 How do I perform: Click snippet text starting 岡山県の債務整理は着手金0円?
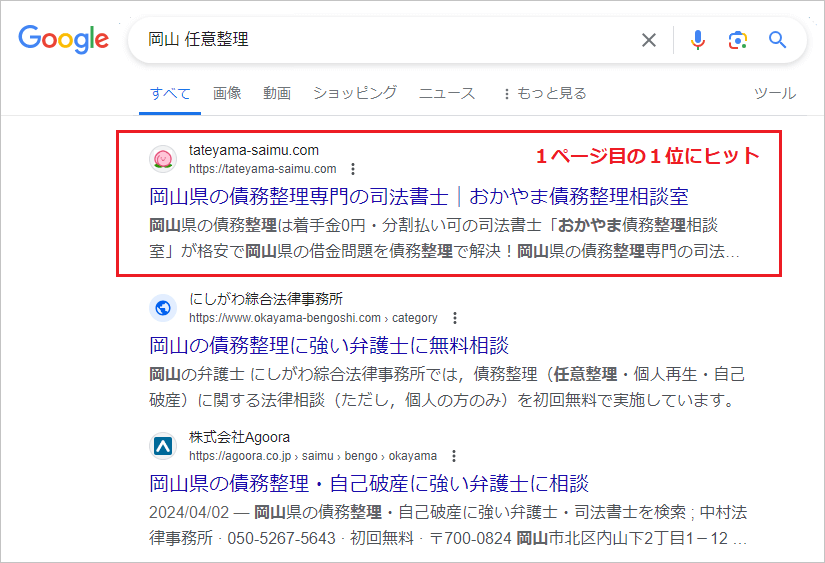point(445,238)
